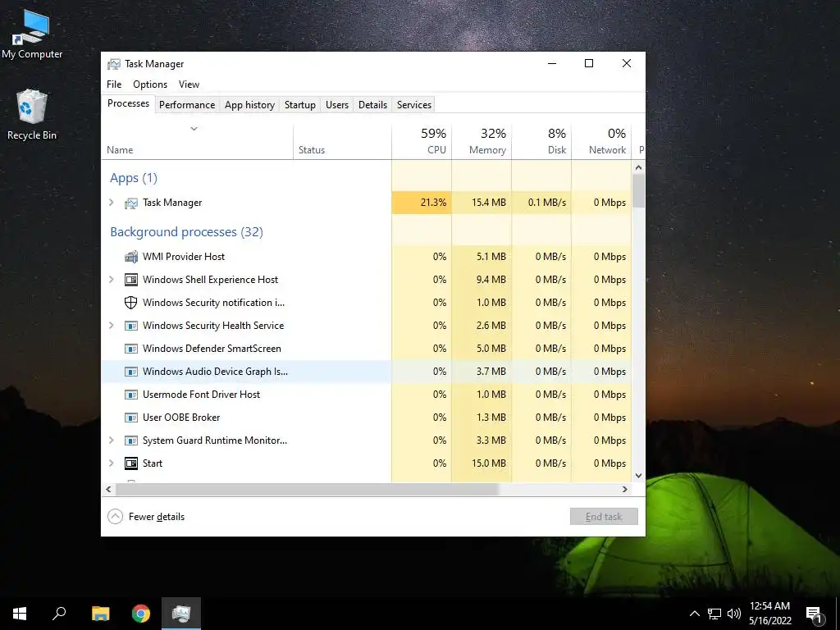This screenshot has width=840, height=630.
Task: Click the Task Manager title bar icon
Action: point(113,64)
